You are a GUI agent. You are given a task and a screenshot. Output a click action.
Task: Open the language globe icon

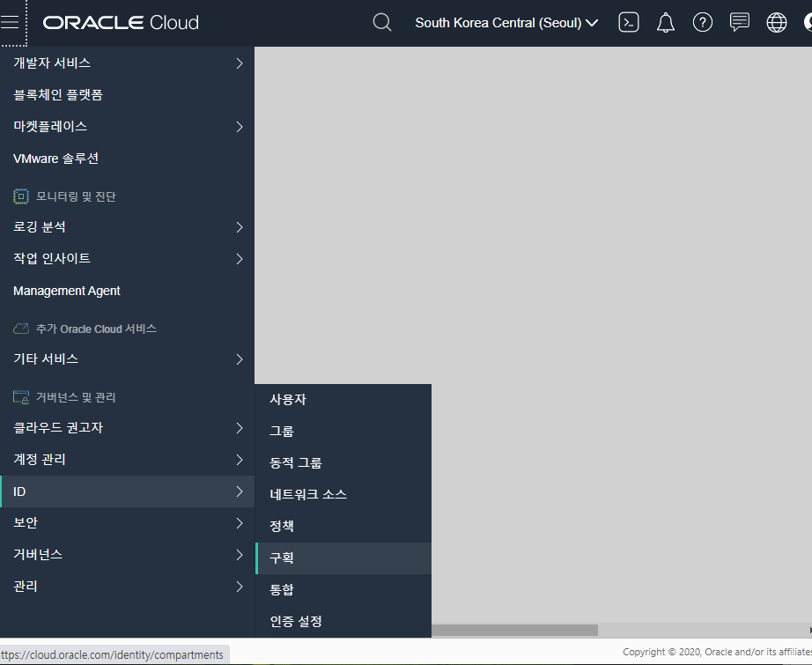pyautogui.click(x=776, y=23)
